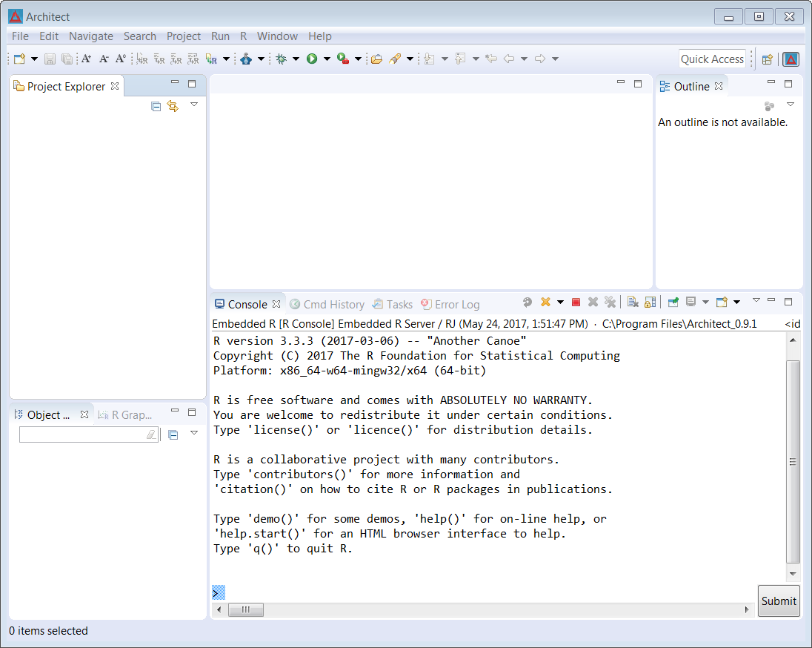812x648 pixels.
Task: Click the Console vertical scrollbar
Action: pos(793,457)
